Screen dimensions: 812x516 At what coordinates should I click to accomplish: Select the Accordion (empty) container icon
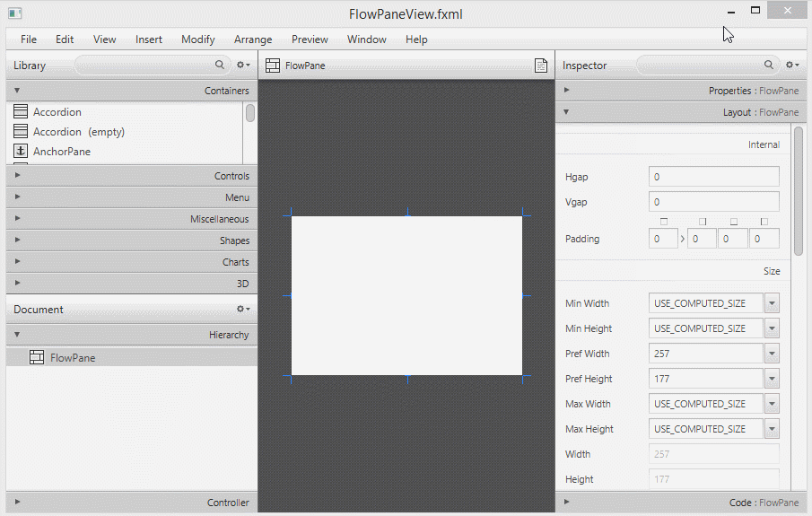tap(22, 132)
